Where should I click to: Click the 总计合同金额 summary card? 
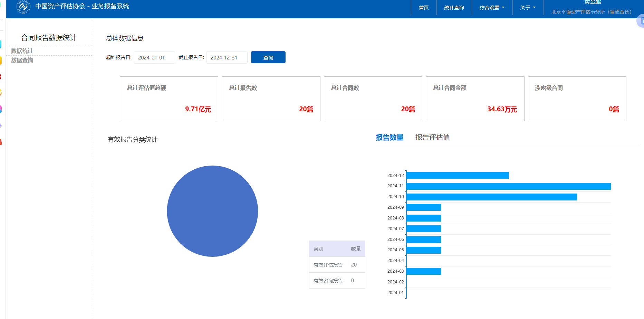pos(475,99)
